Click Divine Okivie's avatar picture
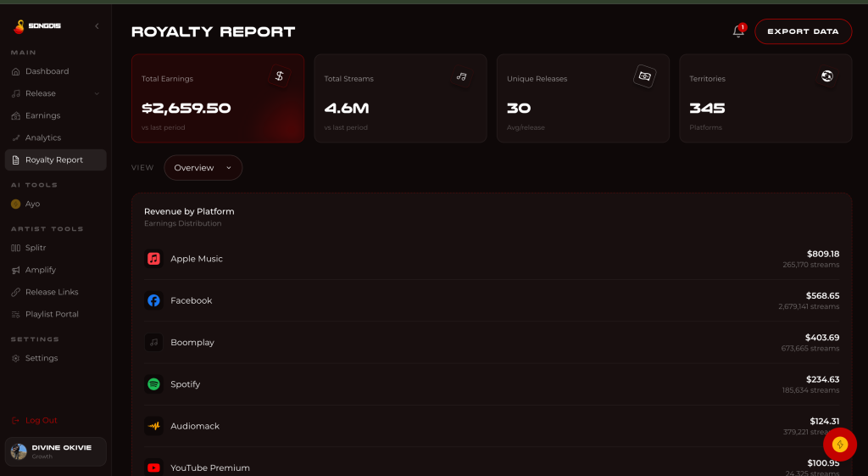Viewport: 868px width, 476px height. [x=19, y=451]
